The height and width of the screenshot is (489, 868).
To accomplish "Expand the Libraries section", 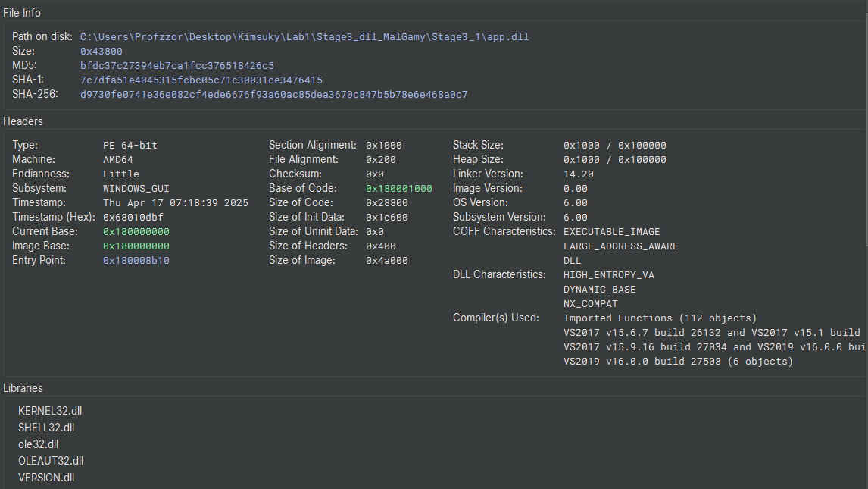I will [24, 387].
